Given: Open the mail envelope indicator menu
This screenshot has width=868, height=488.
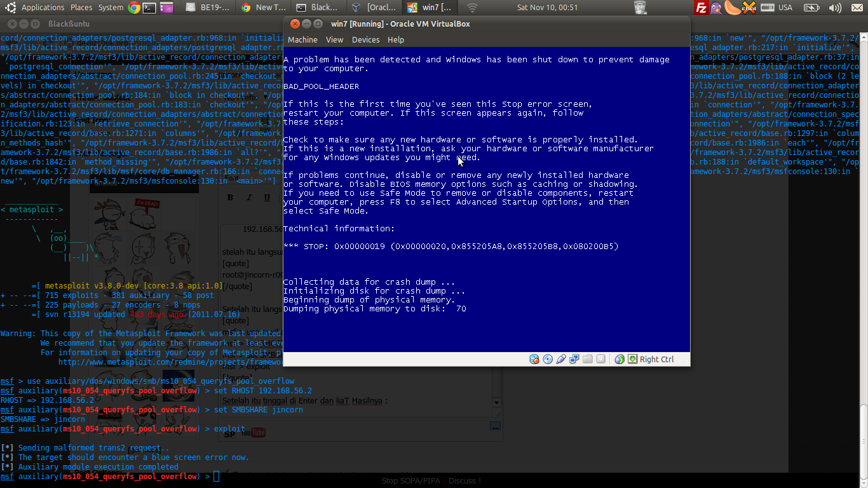Looking at the screenshot, I should coord(857,8).
